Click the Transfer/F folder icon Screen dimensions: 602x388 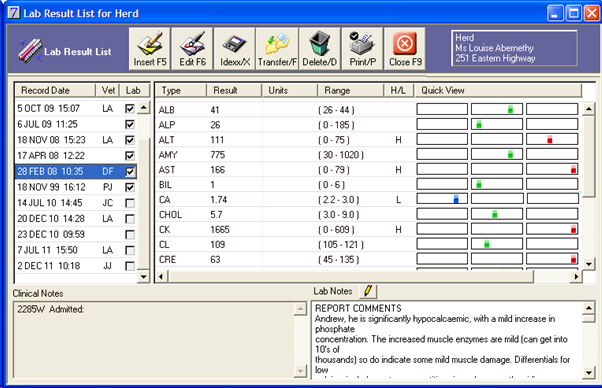(x=277, y=48)
